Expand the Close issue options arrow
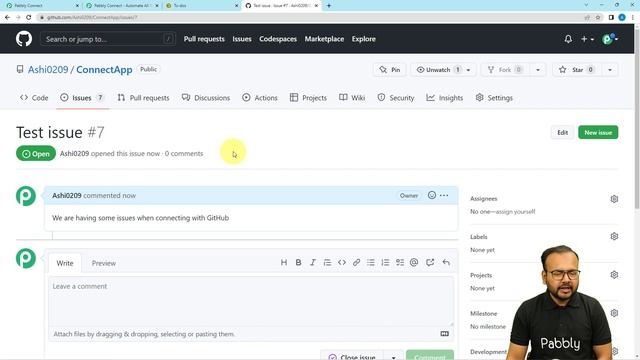The height and width of the screenshot is (360, 640). [393, 357]
